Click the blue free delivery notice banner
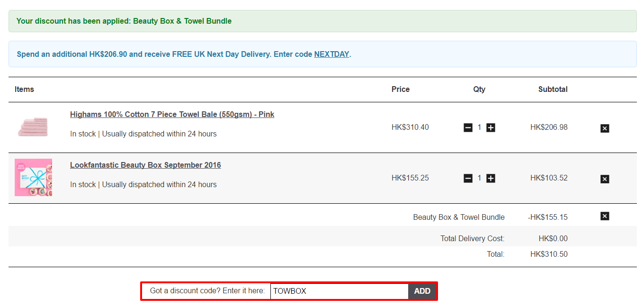This screenshot has height=307, width=644. coord(322,54)
